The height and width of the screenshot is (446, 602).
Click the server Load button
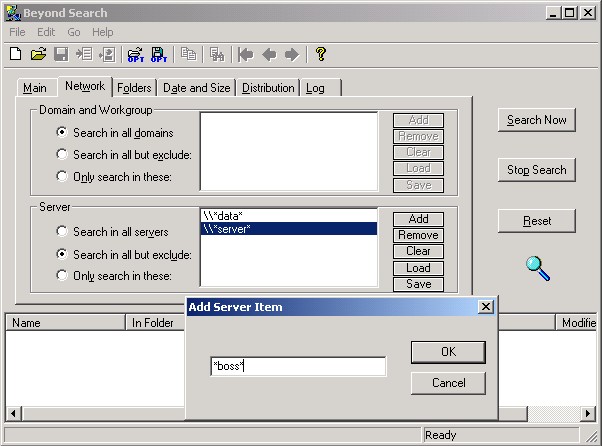click(x=418, y=268)
